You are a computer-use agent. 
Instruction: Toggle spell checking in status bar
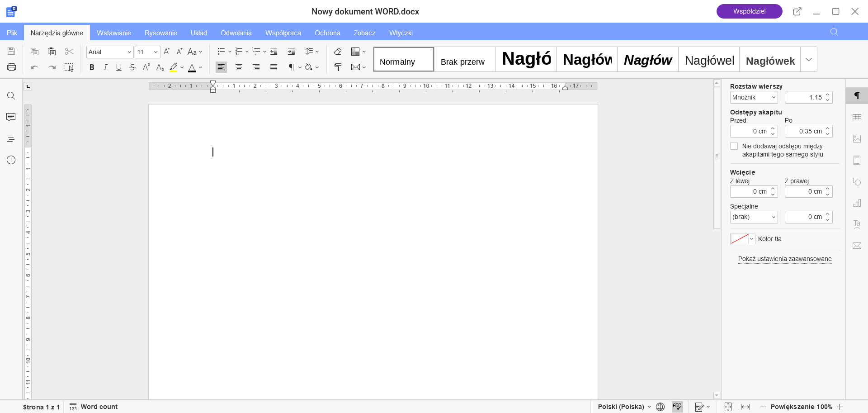(x=677, y=407)
